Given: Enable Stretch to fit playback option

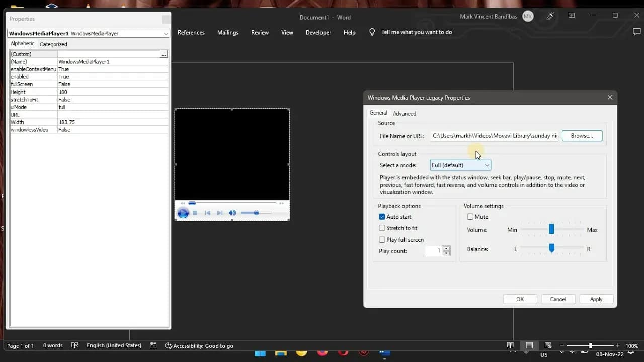Looking at the screenshot, I should coord(382,228).
